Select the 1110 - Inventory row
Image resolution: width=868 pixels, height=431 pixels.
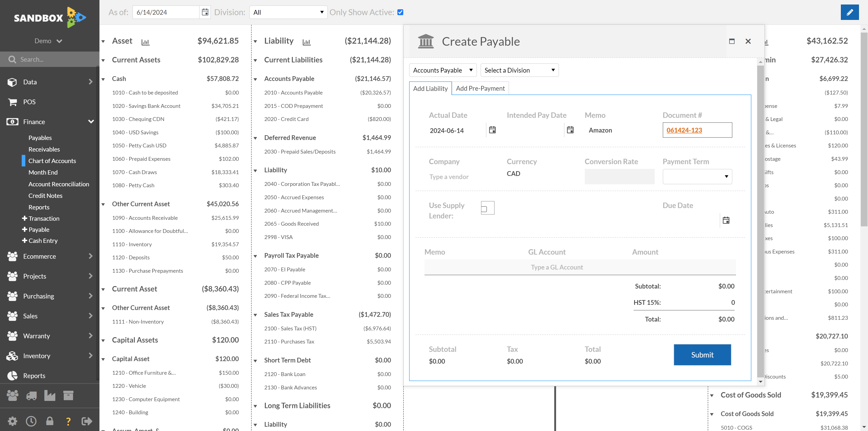click(x=176, y=244)
